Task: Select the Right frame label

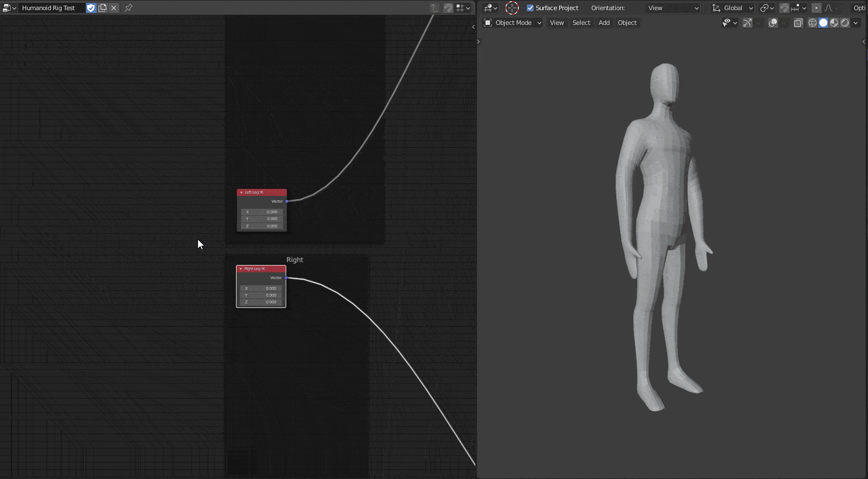Action: tap(295, 260)
